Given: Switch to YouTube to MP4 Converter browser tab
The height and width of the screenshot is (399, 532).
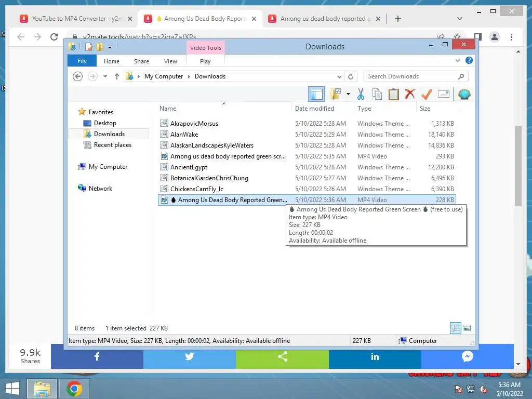Looking at the screenshot, I should coord(76,19).
